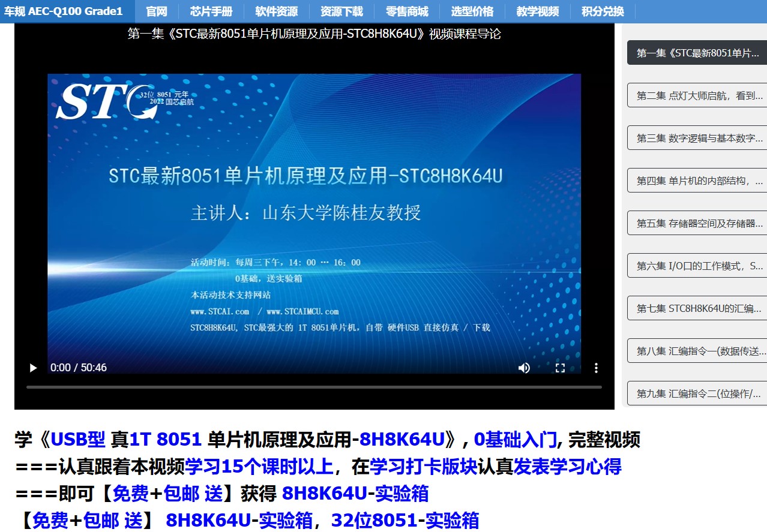Open video more-options menu
The height and width of the screenshot is (532, 767).
[596, 368]
